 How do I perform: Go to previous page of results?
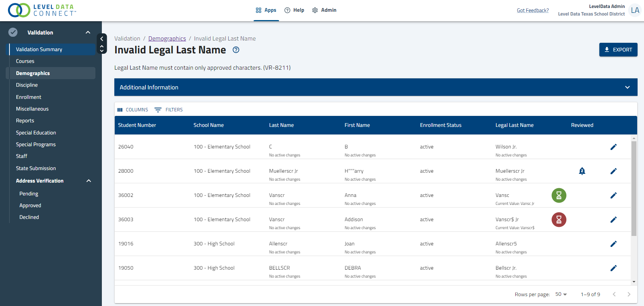(x=614, y=294)
